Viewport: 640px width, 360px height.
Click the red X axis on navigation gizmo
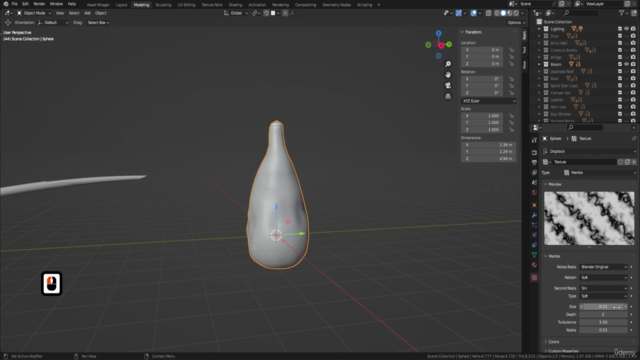441,45
